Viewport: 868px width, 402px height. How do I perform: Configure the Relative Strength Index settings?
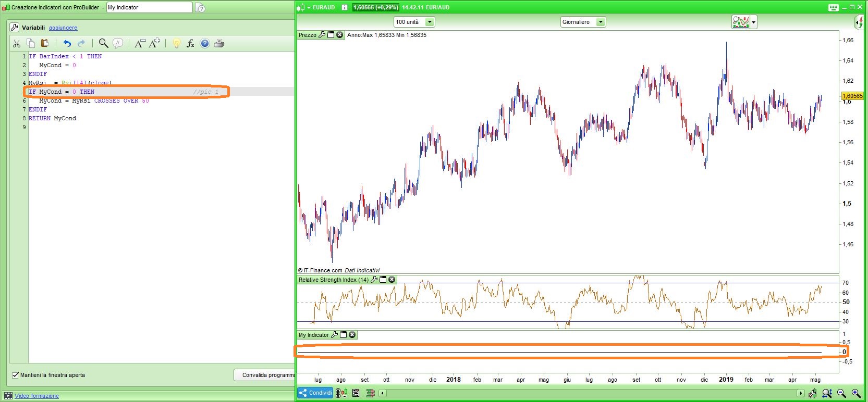374,280
